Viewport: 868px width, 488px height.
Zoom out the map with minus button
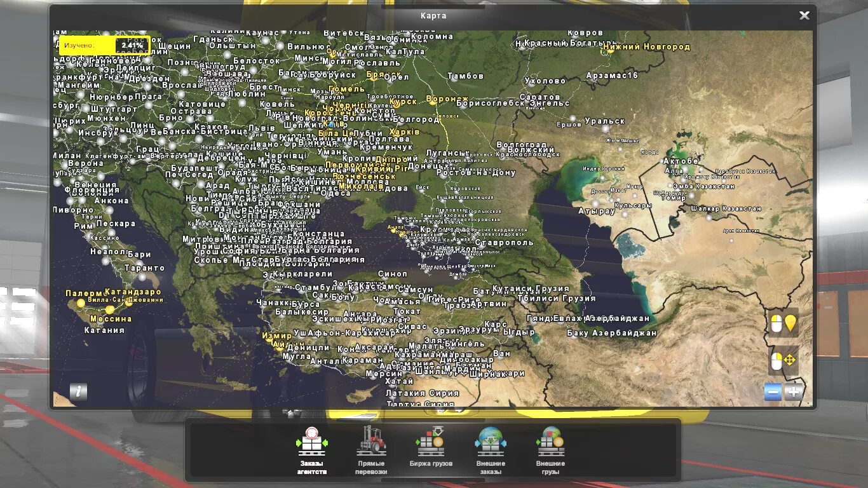773,392
